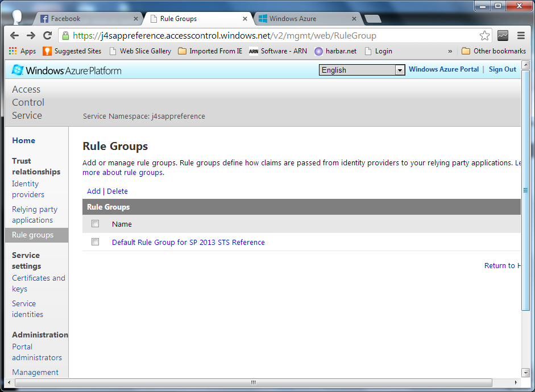The width and height of the screenshot is (535, 392).
Task: Open the English language dropdown
Action: (x=362, y=70)
